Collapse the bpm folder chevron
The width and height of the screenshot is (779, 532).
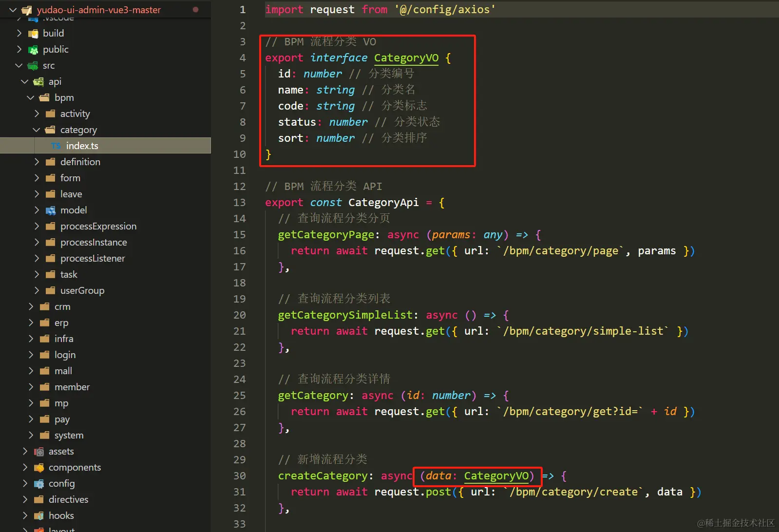click(x=31, y=97)
